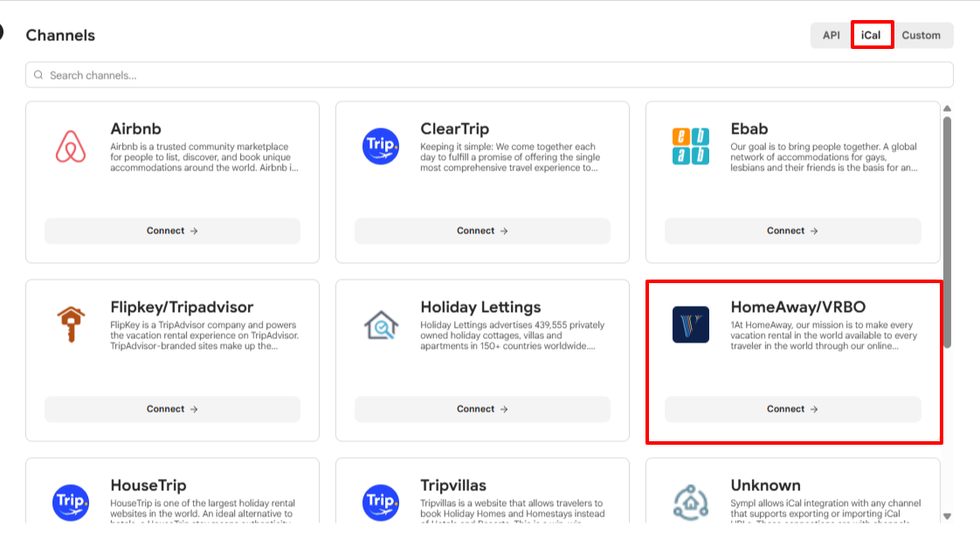
Task: Click the Holiday Lettings card title
Action: click(480, 307)
